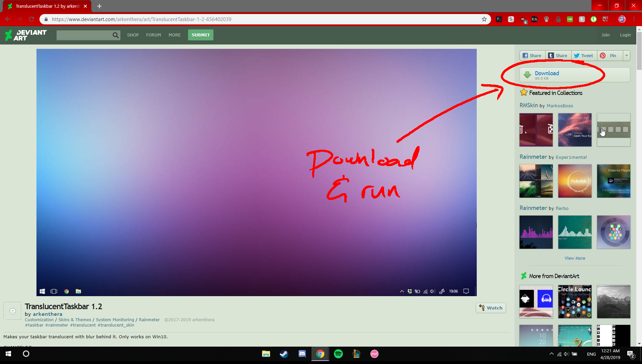Open the extra share options dropdown beside Pin
Image resolution: width=642 pixels, height=364 pixels.
(627, 55)
